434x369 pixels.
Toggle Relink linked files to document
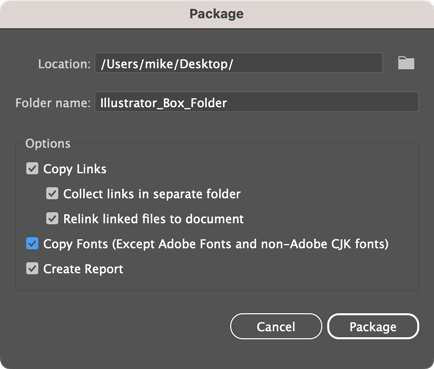(x=52, y=218)
